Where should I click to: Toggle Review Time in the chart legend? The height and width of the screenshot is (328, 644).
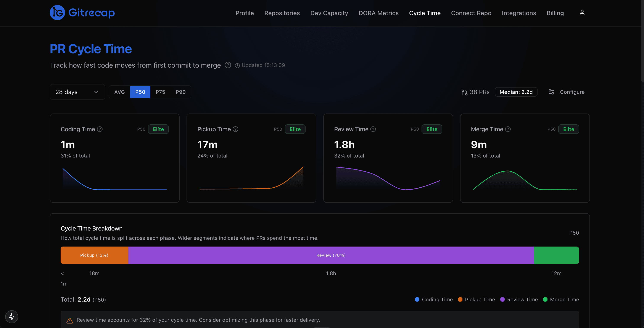coord(519,299)
